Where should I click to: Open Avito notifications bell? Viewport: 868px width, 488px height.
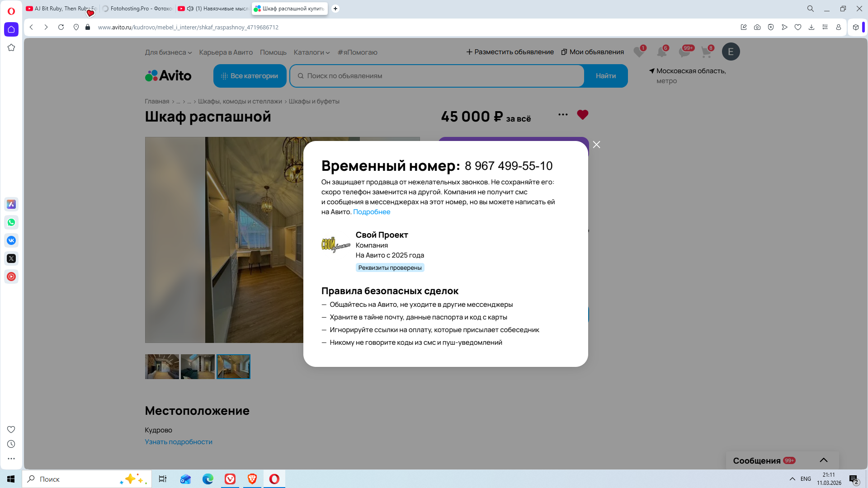pyautogui.click(x=661, y=52)
